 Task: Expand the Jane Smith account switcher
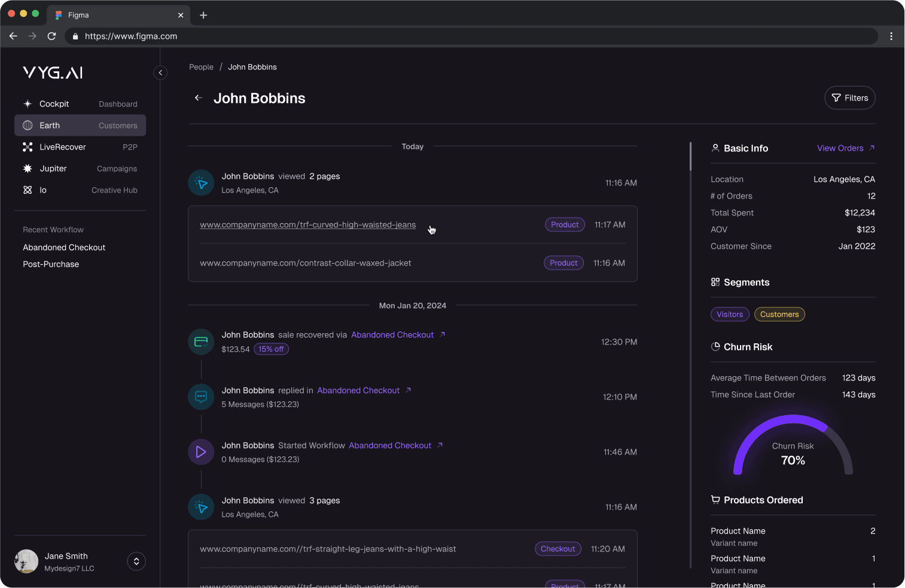point(136,561)
